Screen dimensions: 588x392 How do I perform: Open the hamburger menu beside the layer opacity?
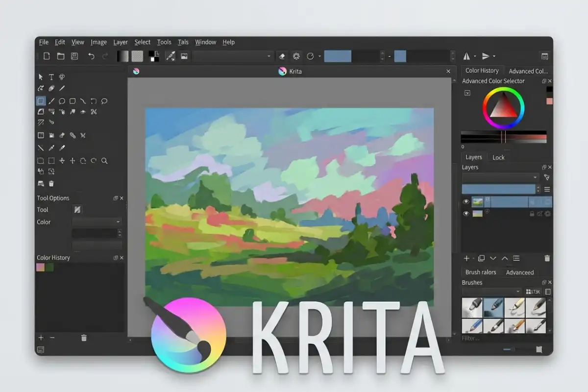pyautogui.click(x=547, y=189)
